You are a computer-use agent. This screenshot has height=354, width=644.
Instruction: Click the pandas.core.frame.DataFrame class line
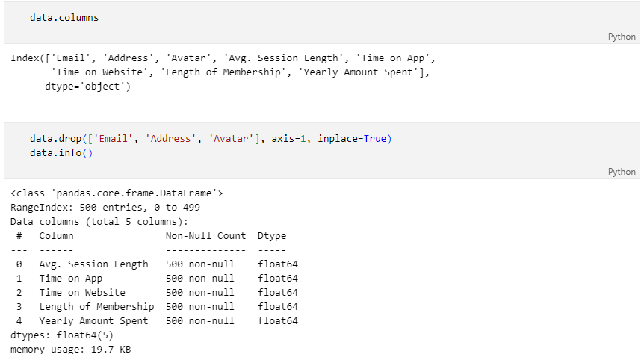click(117, 193)
